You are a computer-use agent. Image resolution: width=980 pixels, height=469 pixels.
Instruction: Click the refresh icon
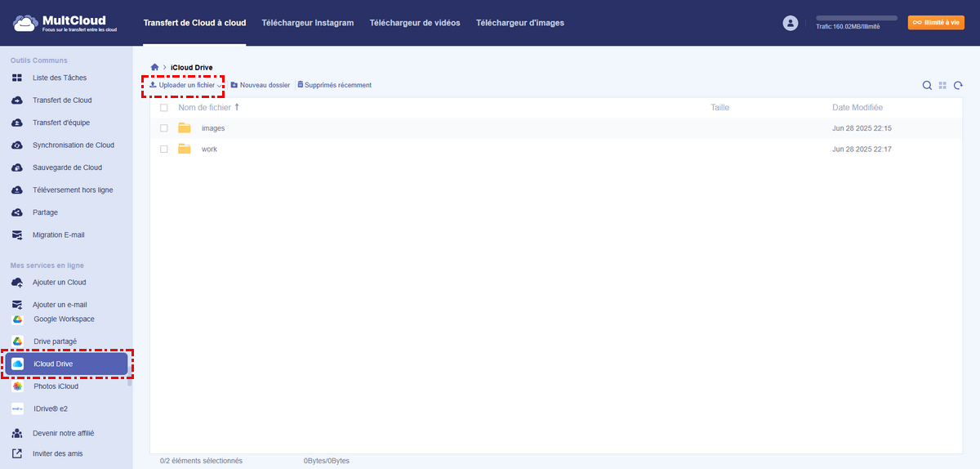958,85
